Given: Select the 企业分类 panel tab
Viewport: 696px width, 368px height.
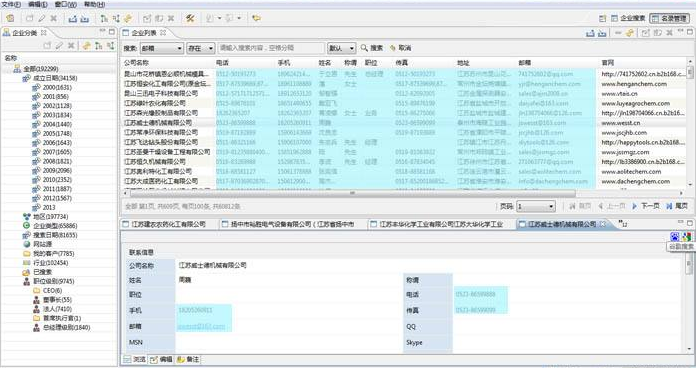Looking at the screenshot, I should pyautogui.click(x=25, y=33).
